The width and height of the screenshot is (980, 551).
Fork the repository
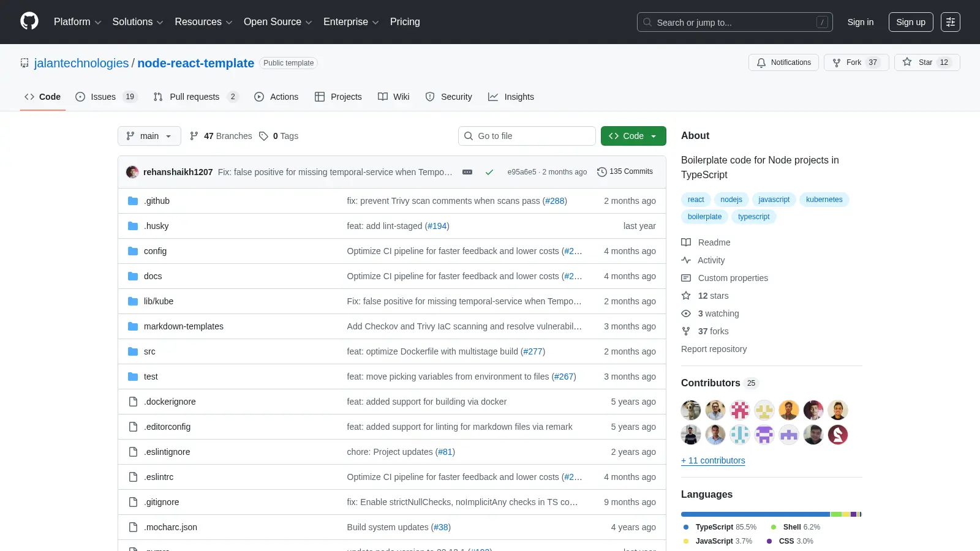[856, 62]
